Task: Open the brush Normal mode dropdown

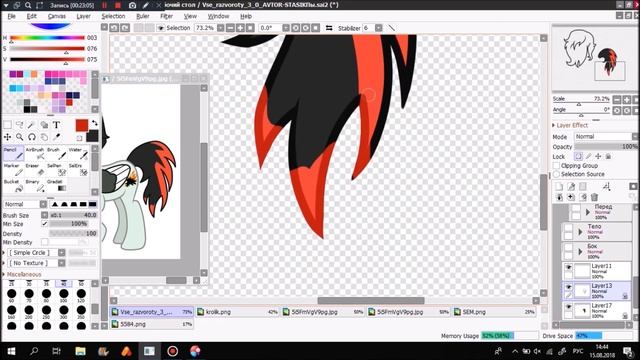Action: coord(25,204)
